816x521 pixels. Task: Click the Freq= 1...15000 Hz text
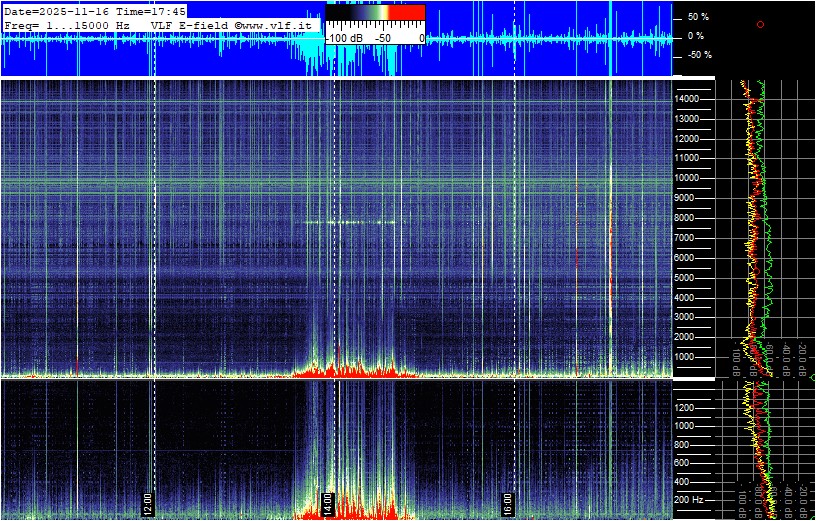point(67,25)
